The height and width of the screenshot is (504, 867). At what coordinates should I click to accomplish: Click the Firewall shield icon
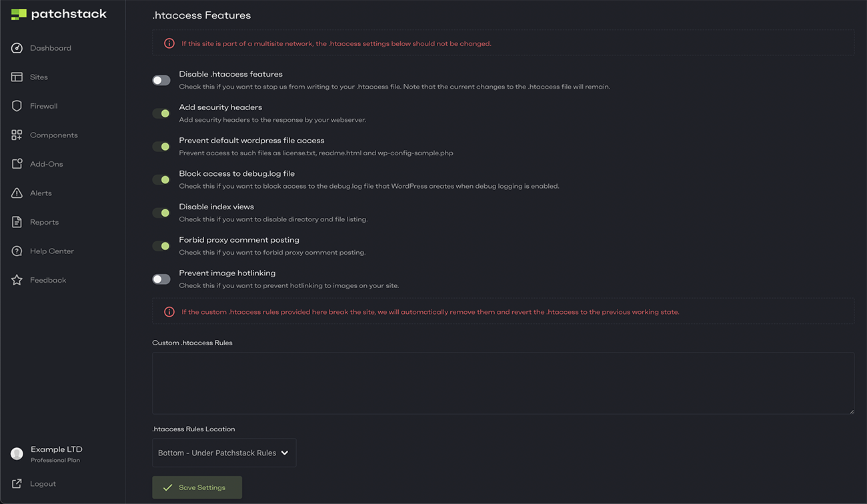pos(17,106)
